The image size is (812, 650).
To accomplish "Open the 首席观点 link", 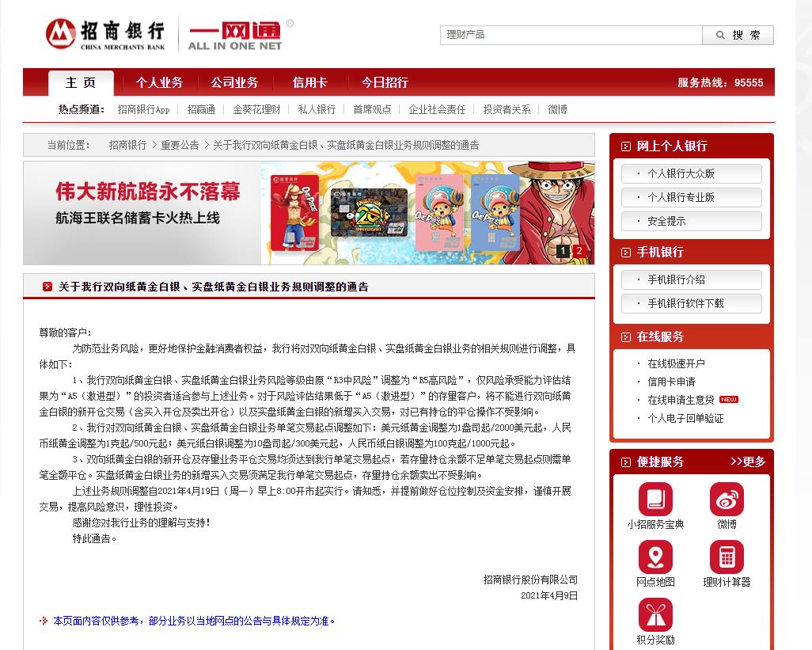I will pos(372,109).
